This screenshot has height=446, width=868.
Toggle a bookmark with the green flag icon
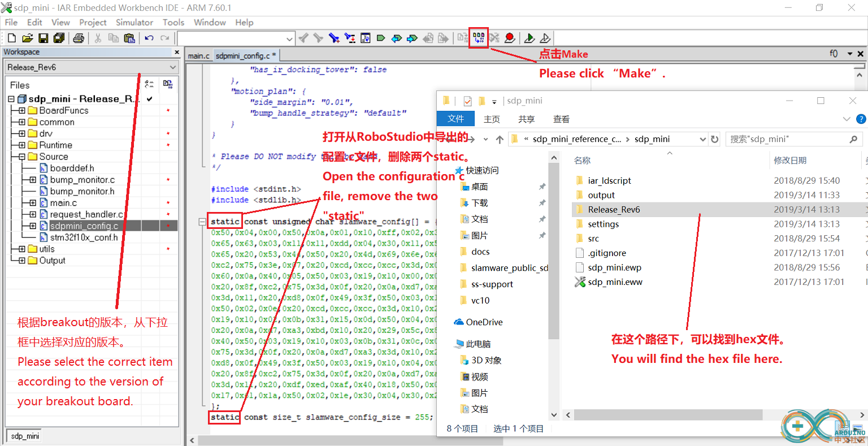click(381, 38)
